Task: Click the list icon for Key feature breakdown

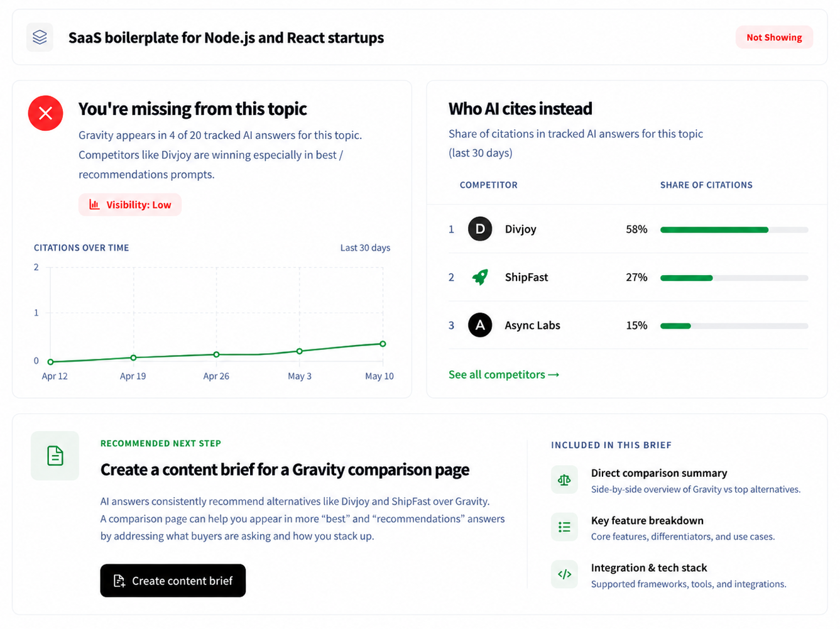Action: 564,527
